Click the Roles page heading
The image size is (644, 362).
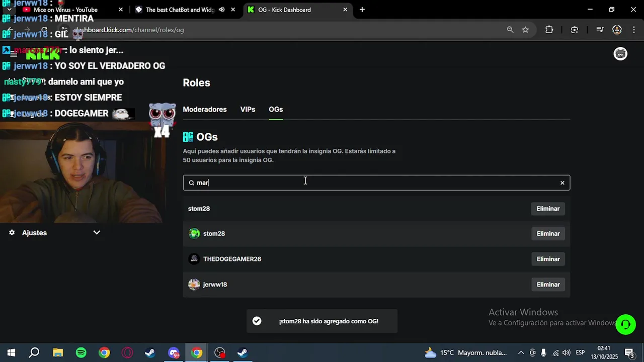point(196,83)
